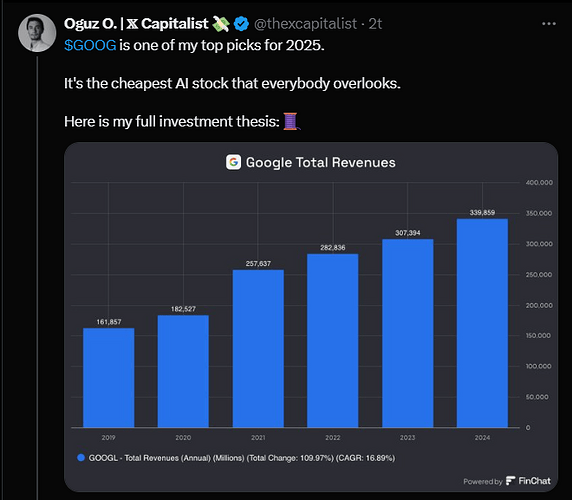Open the $GOOG cashtag link
Image resolution: width=572 pixels, height=500 pixels.
pos(90,46)
